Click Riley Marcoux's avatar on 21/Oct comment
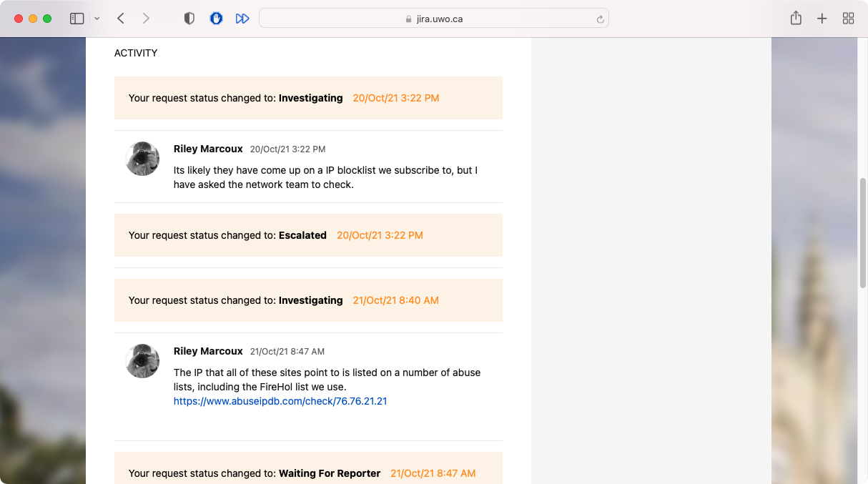 (x=142, y=361)
